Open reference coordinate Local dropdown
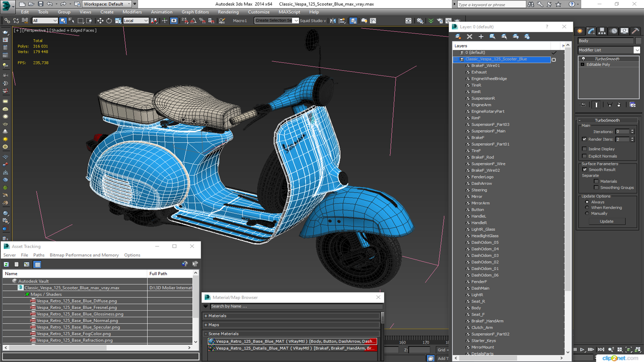 coord(136,21)
